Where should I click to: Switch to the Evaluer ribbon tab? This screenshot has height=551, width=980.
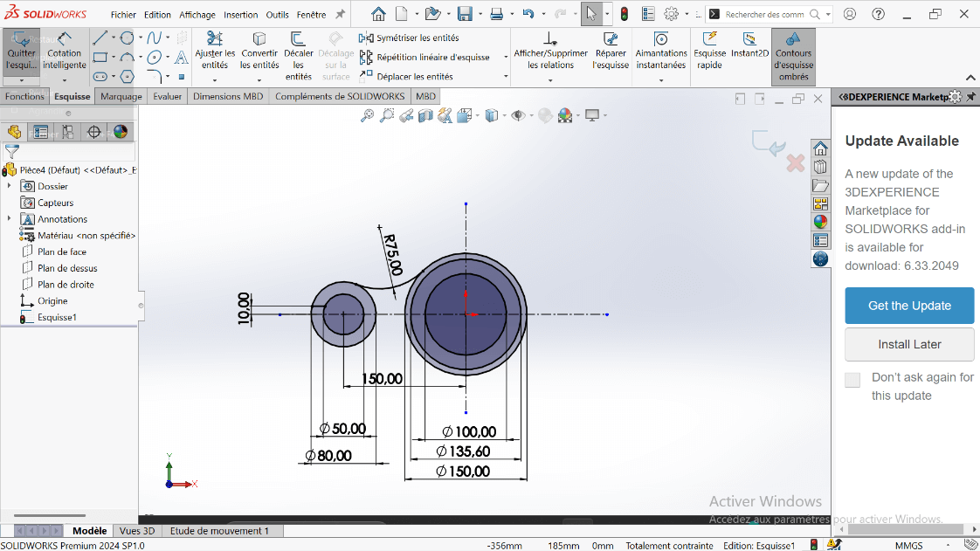[x=167, y=96]
